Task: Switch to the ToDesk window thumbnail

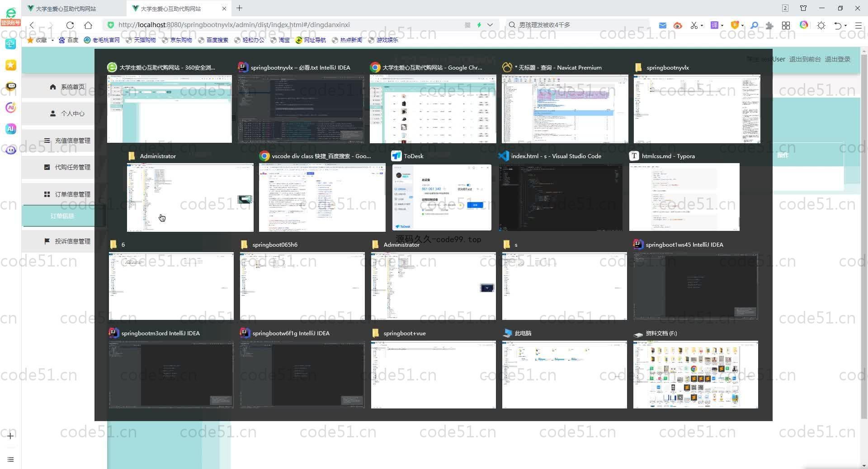Action: point(442,197)
